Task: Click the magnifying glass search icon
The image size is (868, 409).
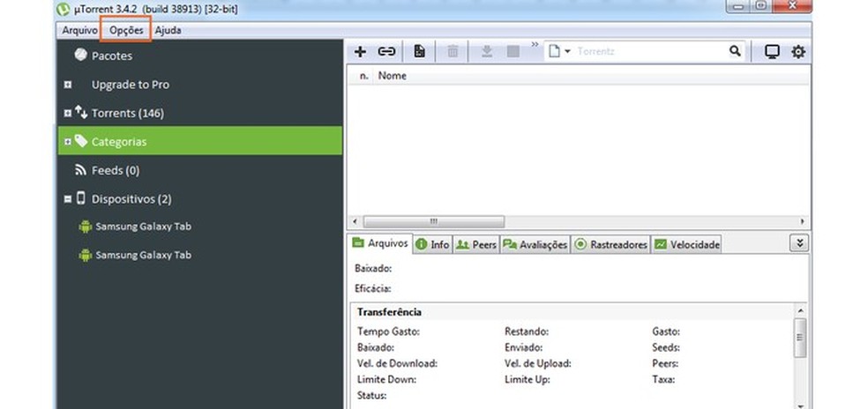Action: tap(735, 51)
